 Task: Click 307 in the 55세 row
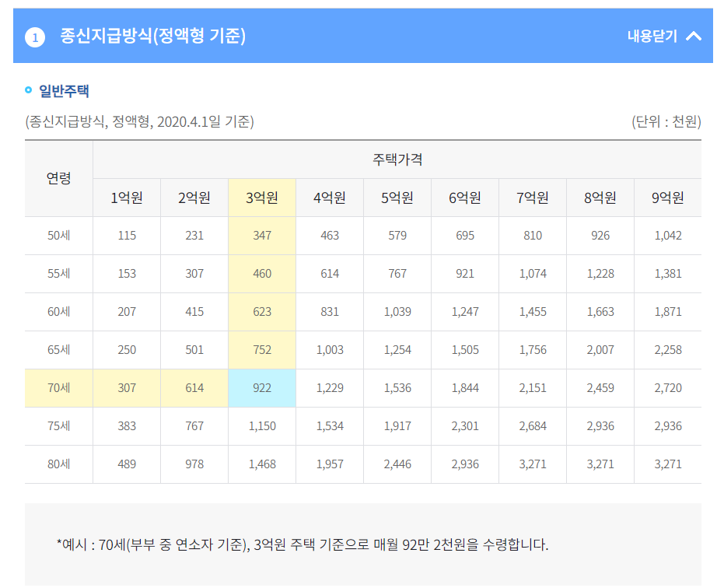[194, 274]
